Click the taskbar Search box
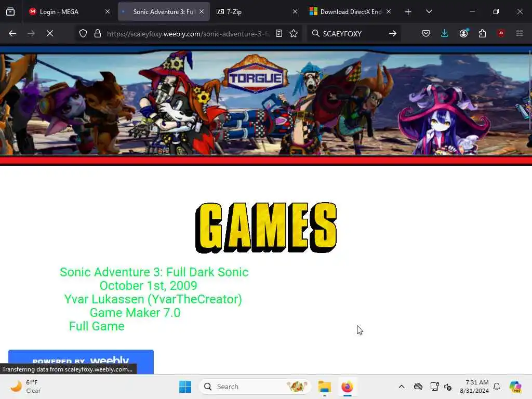Viewport: 532px width, 399px height. tap(255, 387)
